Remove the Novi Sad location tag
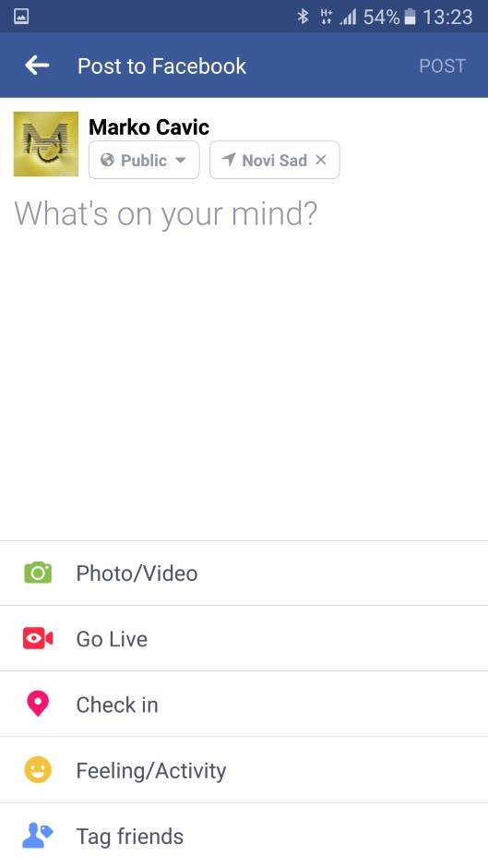488x868 pixels. point(321,160)
